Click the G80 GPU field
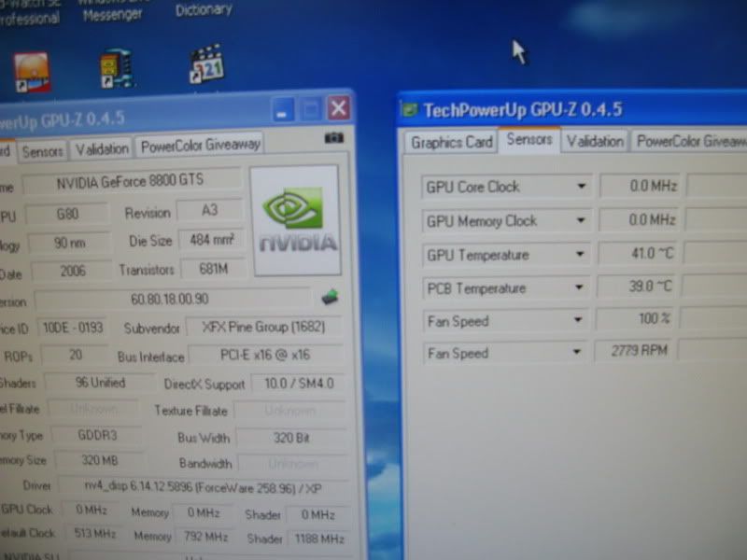 [x=67, y=214]
